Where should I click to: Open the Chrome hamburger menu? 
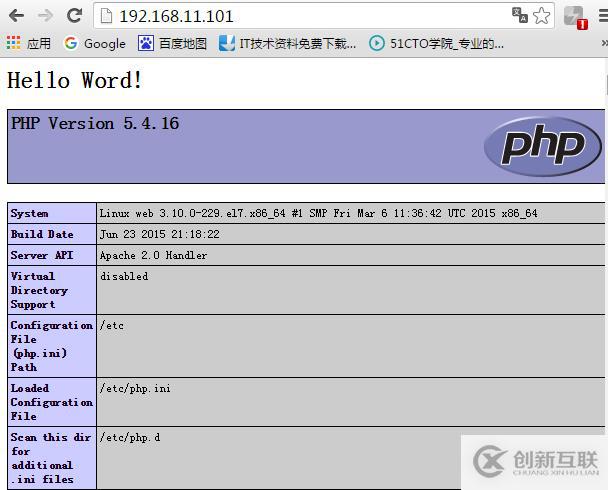tap(604, 16)
